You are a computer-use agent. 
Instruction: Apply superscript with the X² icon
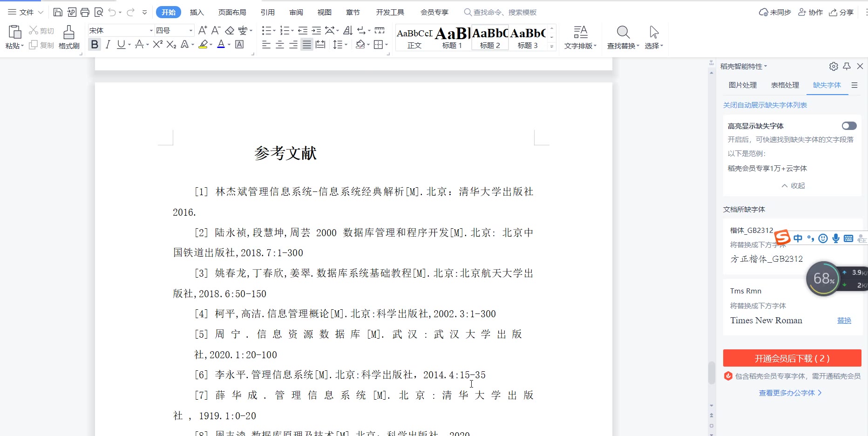click(x=157, y=44)
